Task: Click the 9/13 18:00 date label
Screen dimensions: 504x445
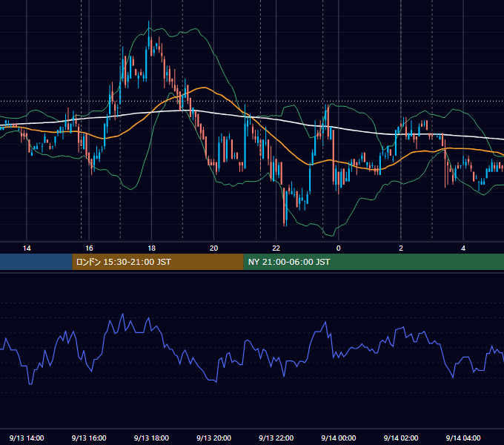Action: tap(151, 438)
